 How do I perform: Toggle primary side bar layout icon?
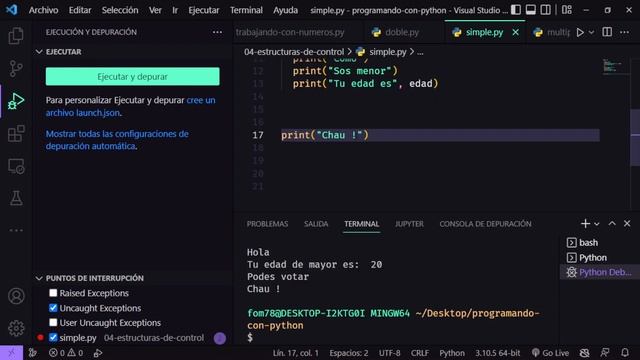pos(516,10)
